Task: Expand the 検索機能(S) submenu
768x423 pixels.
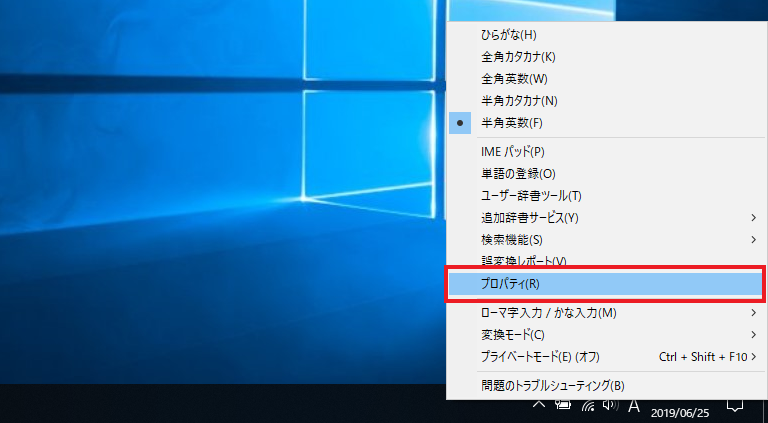Action: [x=511, y=239]
